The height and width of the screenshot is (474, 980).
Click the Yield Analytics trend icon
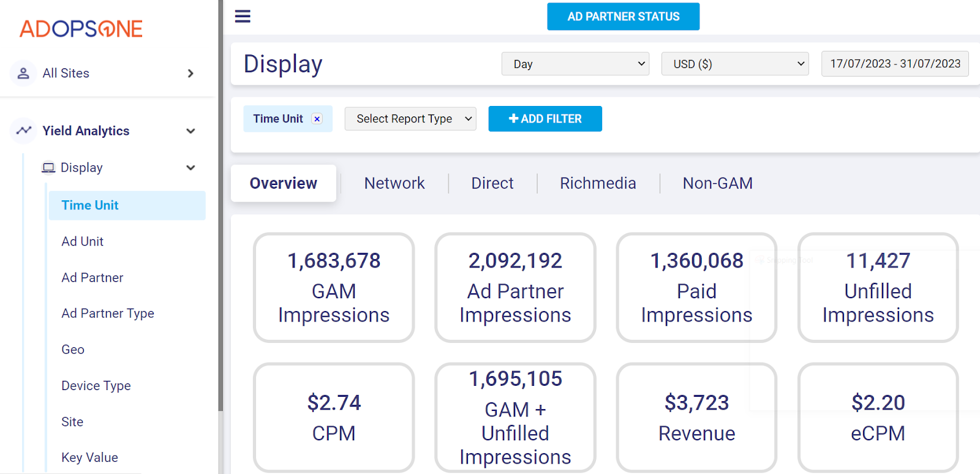pyautogui.click(x=24, y=130)
